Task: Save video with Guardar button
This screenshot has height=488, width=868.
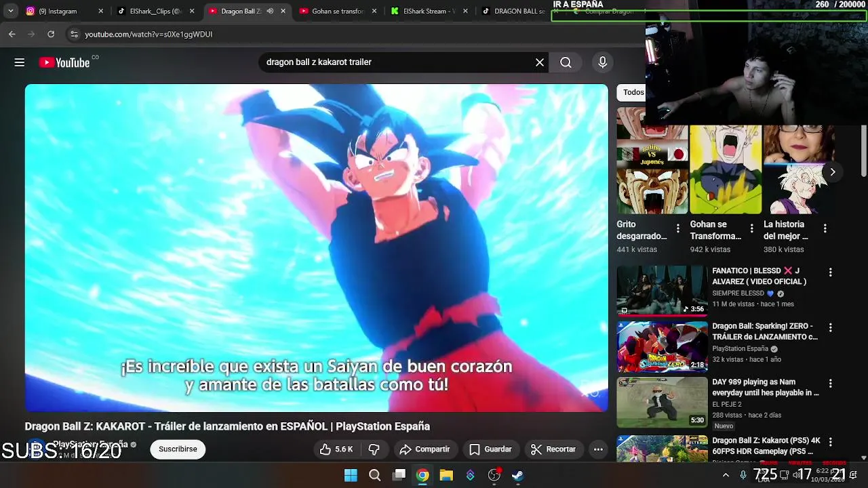Action: (x=490, y=449)
